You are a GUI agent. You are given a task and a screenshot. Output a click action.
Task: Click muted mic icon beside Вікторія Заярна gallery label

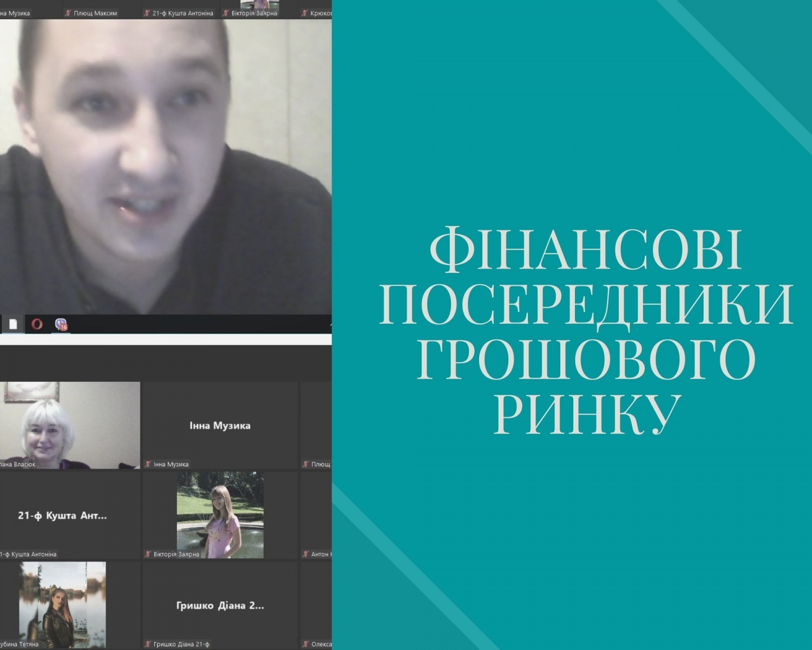click(x=148, y=554)
